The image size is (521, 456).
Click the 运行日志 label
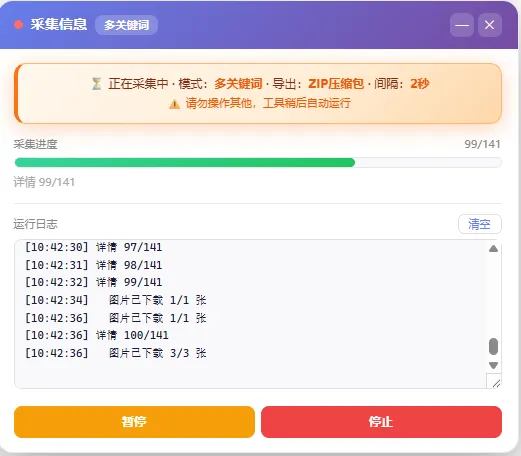35,224
